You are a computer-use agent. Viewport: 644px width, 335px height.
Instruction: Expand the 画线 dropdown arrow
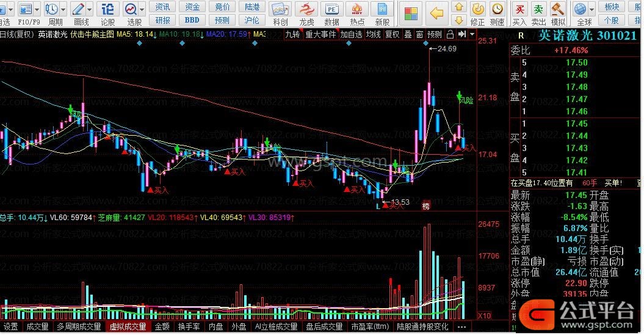(x=89, y=9)
